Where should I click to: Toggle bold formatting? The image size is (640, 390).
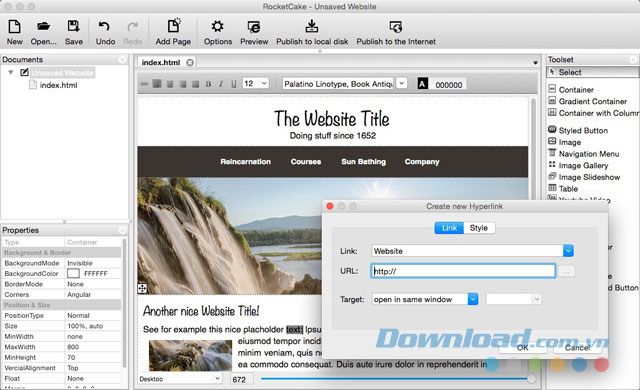pos(209,84)
